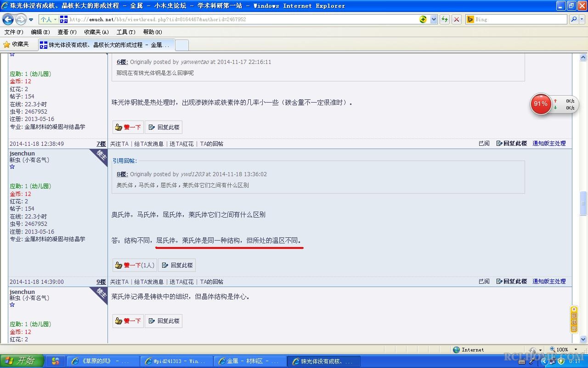Click the 7楼 floor number link
The width and height of the screenshot is (588, 368).
(101, 144)
